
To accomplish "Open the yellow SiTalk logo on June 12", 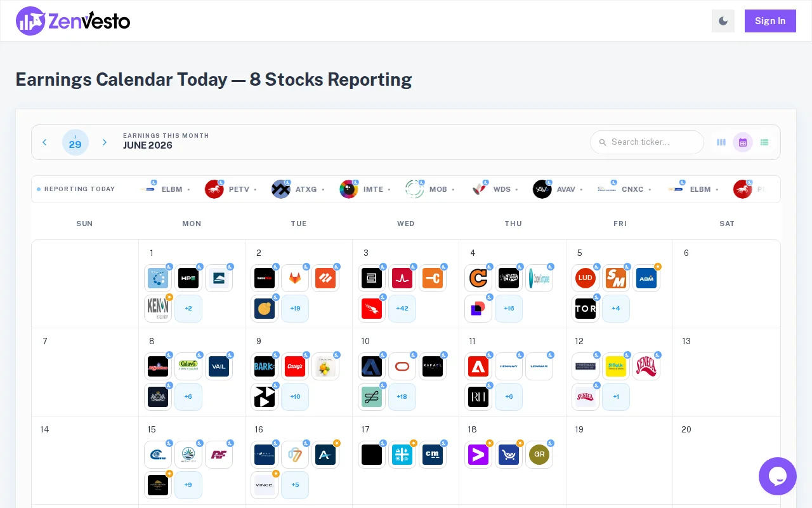I will [616, 366].
